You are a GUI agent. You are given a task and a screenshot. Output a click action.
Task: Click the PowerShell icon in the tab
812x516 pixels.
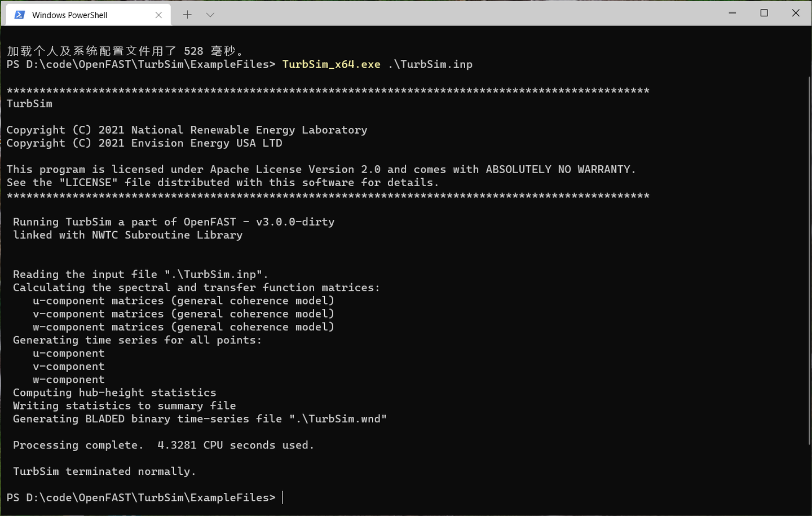tap(19, 15)
